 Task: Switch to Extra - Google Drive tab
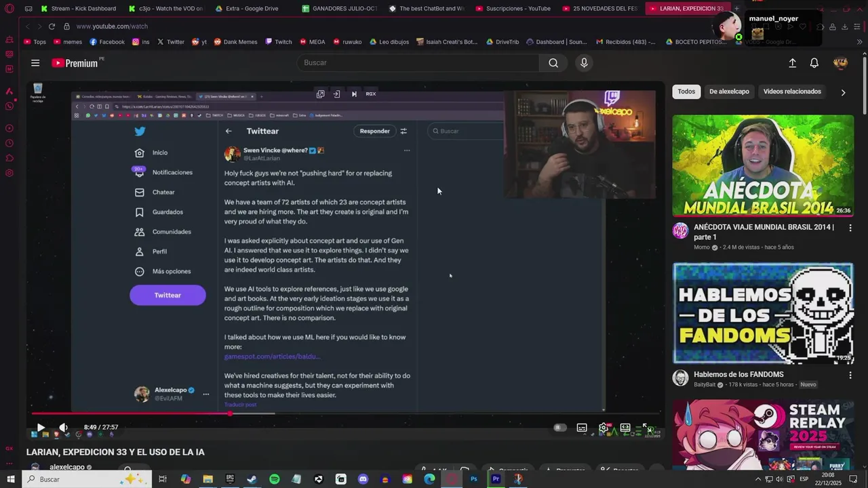(x=252, y=8)
